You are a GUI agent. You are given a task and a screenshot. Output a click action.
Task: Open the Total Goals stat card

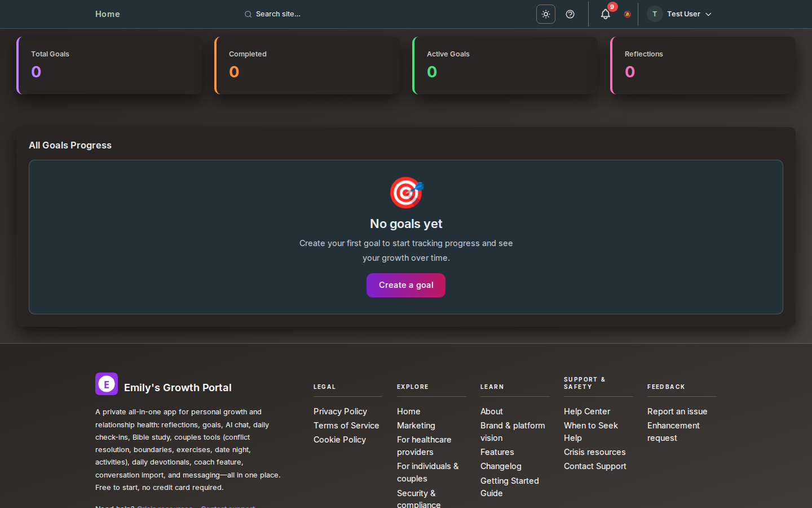(x=109, y=65)
